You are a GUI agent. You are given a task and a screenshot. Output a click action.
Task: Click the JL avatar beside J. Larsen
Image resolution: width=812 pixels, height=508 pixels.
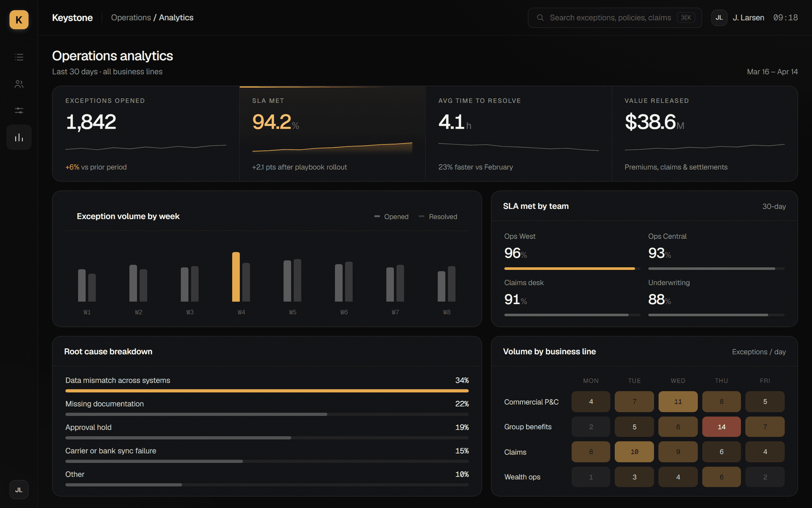(719, 18)
